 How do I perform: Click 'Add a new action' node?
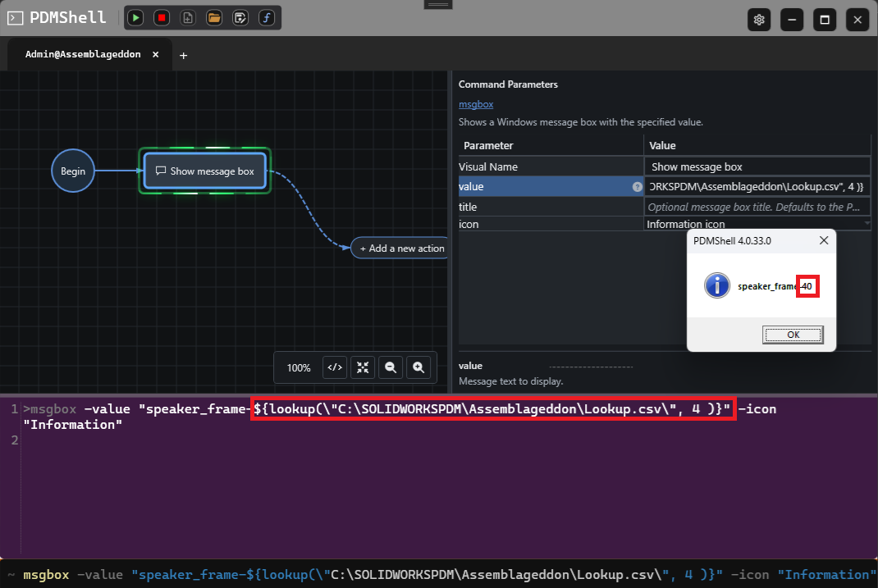point(401,248)
